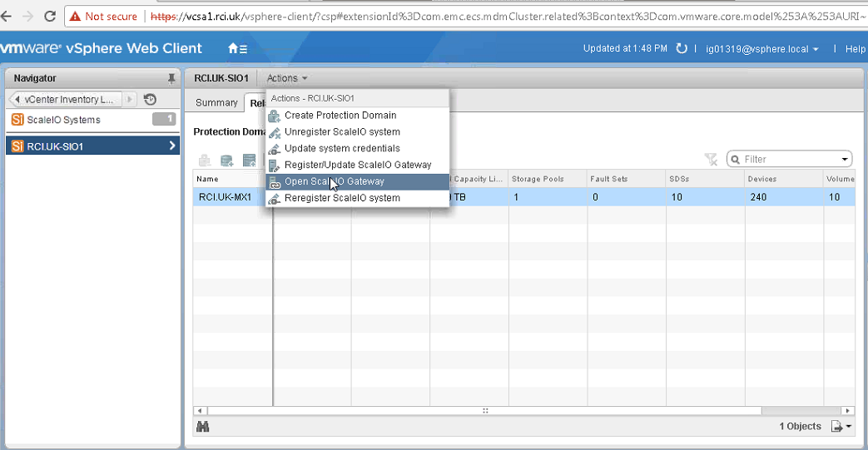Pin the Navigator panel

[x=171, y=78]
